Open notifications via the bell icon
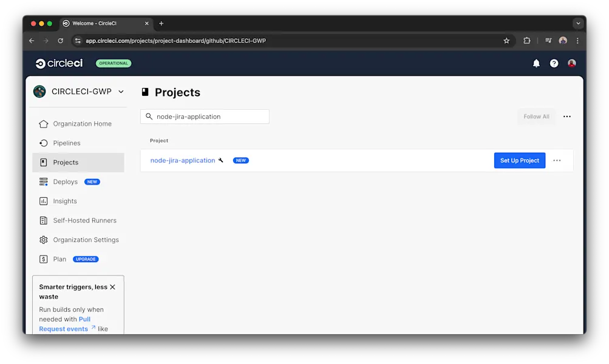 (x=536, y=62)
